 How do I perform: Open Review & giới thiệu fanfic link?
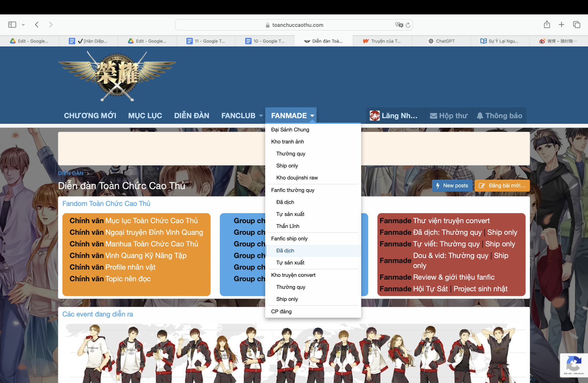[x=454, y=277]
